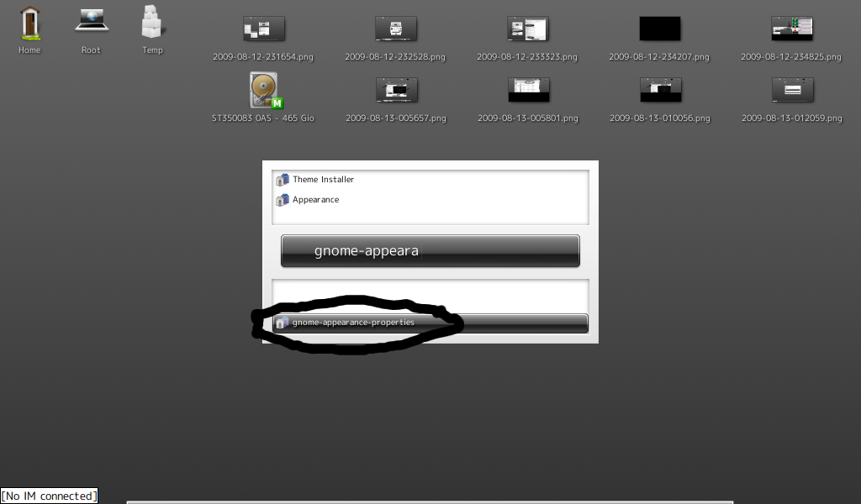The image size is (861, 504).
Task: Select screenshot 2009-08-13-005657.png thumbnail
Action: (396, 90)
